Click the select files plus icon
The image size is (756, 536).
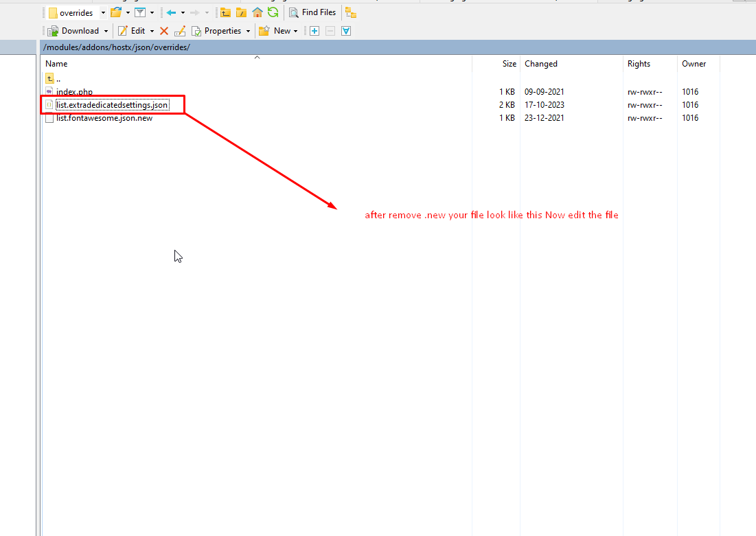tap(314, 31)
